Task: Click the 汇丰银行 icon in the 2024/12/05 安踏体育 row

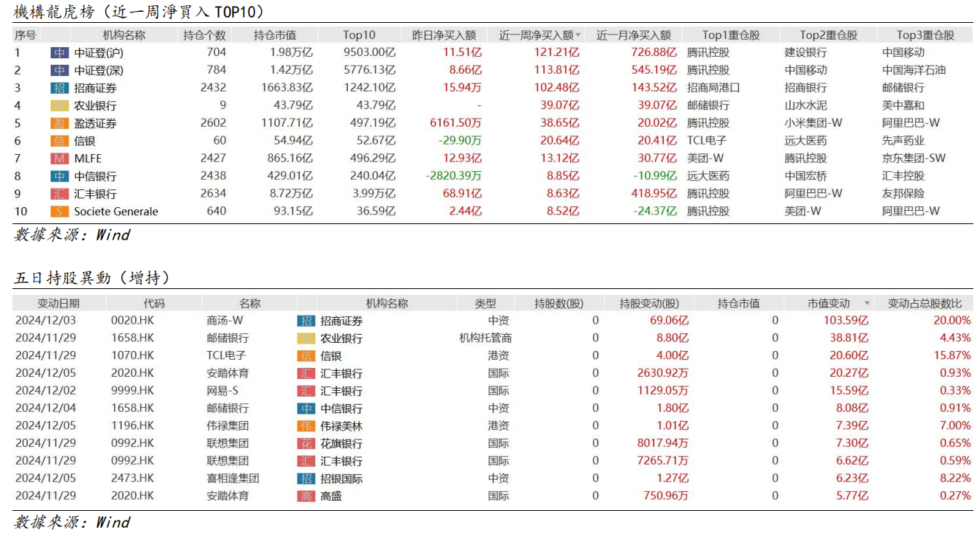Action: [306, 373]
